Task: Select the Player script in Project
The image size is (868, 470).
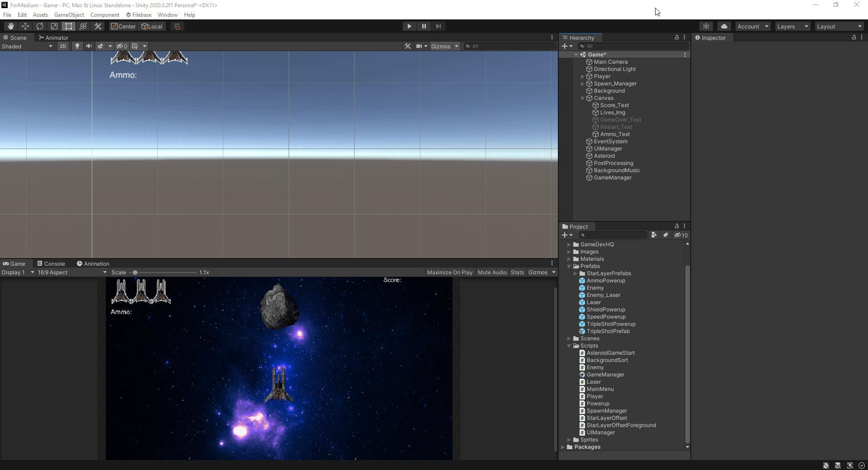Action: pyautogui.click(x=594, y=396)
